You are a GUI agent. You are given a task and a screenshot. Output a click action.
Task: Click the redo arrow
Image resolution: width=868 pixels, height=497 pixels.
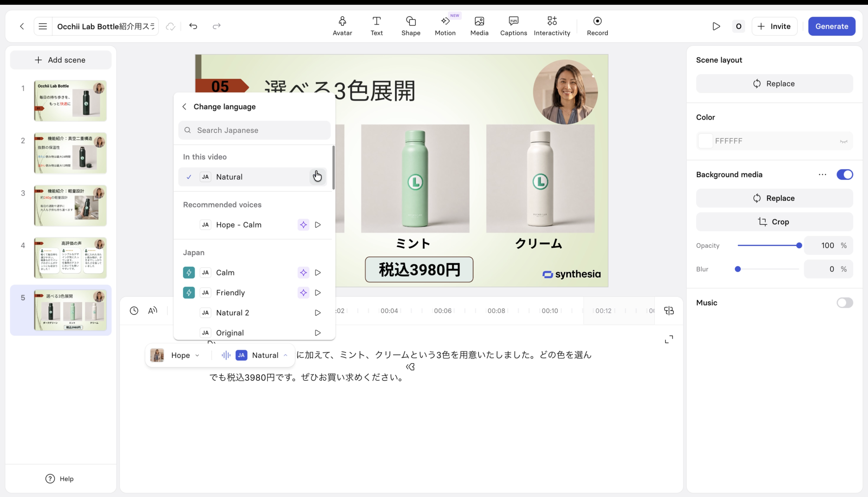[x=217, y=26]
